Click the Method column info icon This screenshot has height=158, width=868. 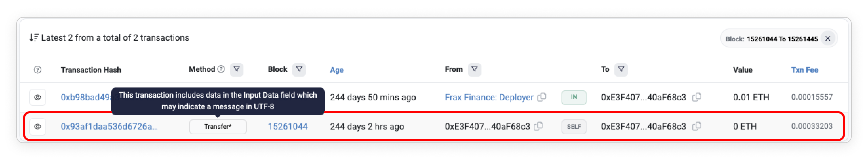(221, 70)
